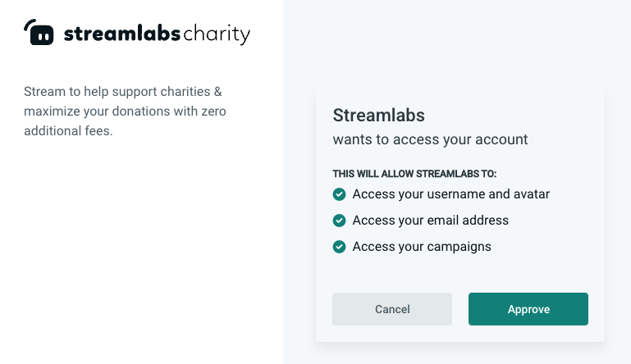This screenshot has height=364, width=631.
Task: Click empty space between Cancel and Approve
Action: point(460,309)
